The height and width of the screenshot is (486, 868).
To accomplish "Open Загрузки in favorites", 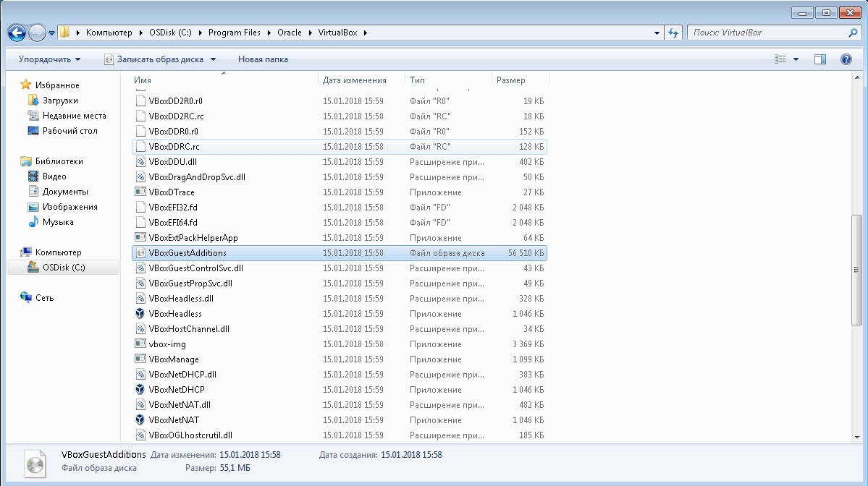I will (60, 101).
